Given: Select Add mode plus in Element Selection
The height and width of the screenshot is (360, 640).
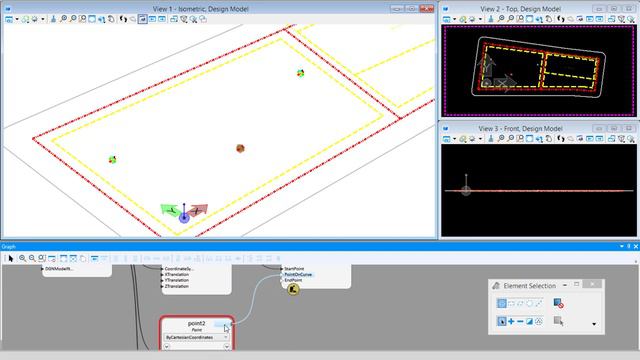Looking at the screenshot, I should tap(511, 322).
